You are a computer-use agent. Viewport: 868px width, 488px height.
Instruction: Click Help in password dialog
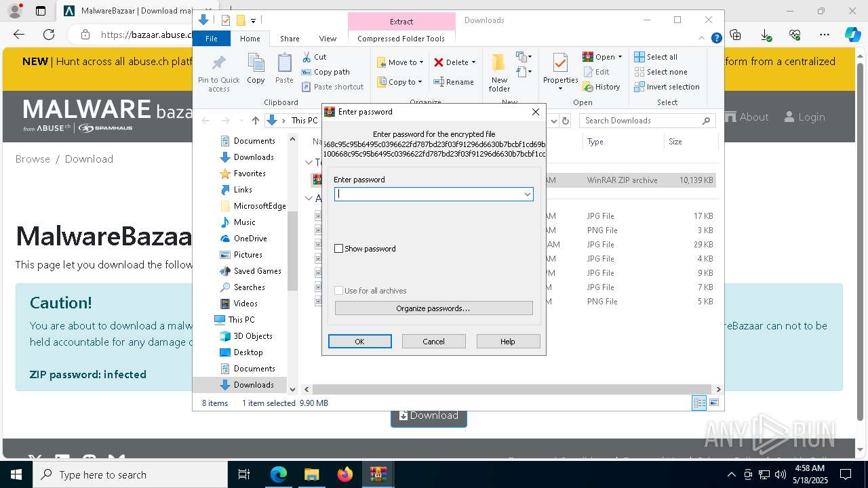[x=508, y=342]
